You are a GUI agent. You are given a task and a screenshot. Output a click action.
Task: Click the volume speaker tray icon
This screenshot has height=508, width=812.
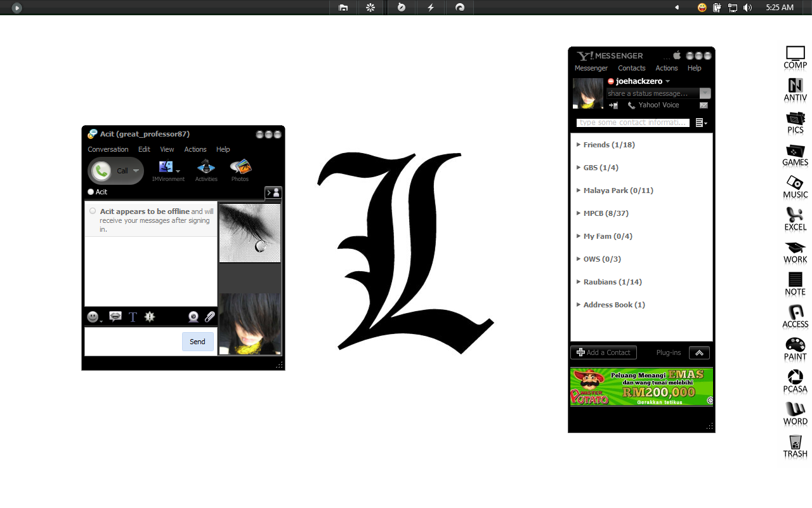(x=748, y=8)
